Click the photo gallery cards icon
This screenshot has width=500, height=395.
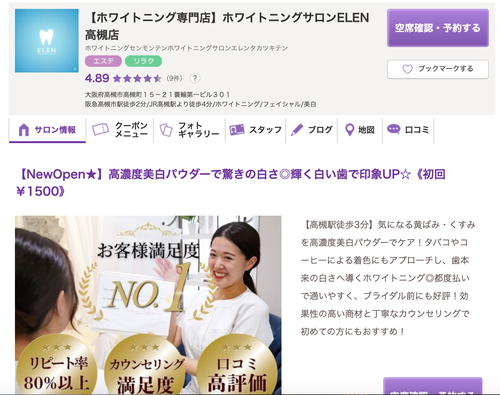click(x=166, y=130)
